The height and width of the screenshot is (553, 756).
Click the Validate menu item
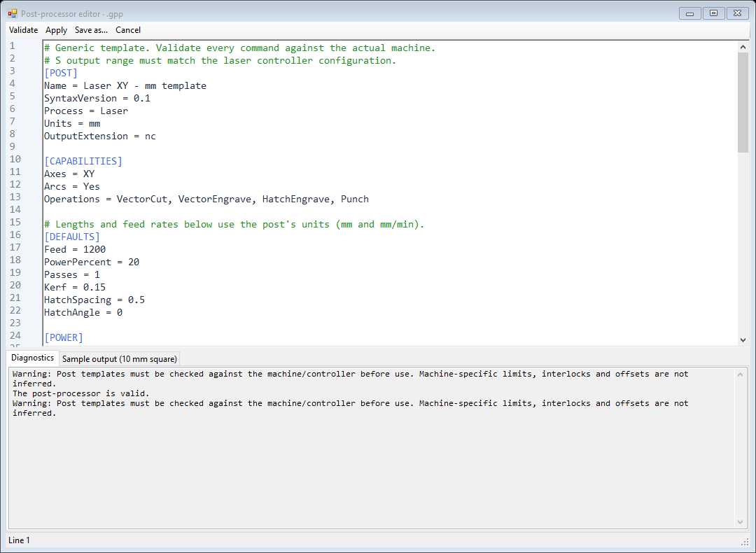coord(23,30)
